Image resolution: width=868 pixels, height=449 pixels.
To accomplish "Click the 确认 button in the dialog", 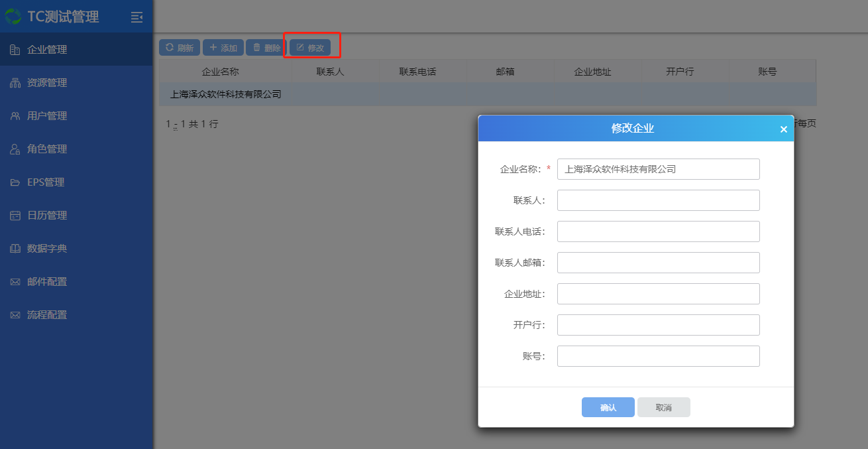I will (x=608, y=407).
